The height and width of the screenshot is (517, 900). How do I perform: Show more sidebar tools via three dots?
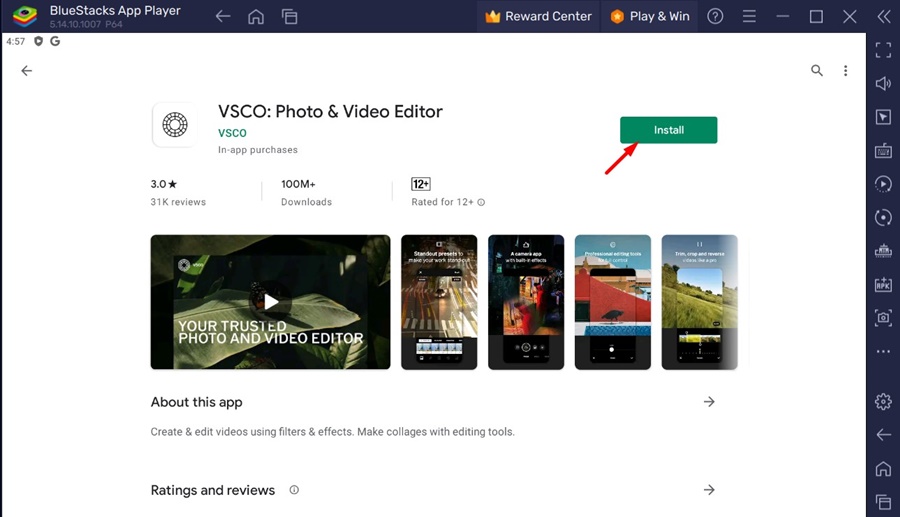pyautogui.click(x=883, y=351)
